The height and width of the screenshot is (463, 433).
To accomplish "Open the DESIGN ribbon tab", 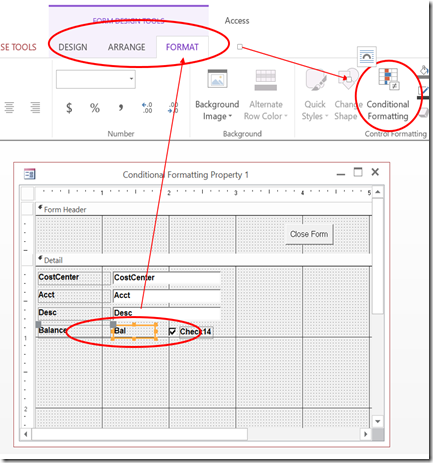I will [x=73, y=47].
